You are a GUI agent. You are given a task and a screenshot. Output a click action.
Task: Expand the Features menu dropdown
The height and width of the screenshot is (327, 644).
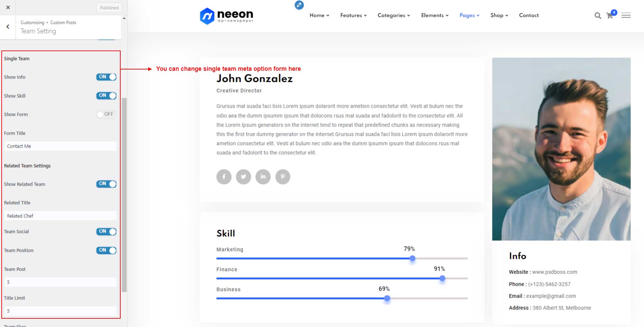click(x=354, y=15)
